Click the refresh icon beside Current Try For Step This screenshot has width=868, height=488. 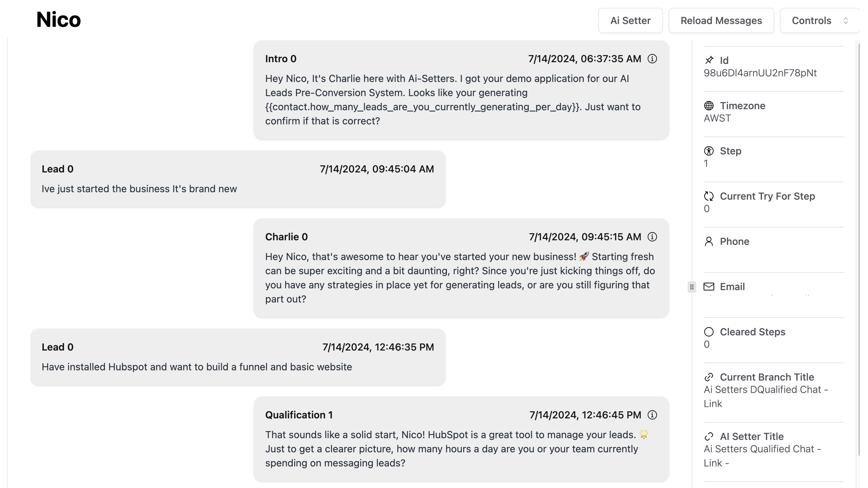(x=709, y=196)
